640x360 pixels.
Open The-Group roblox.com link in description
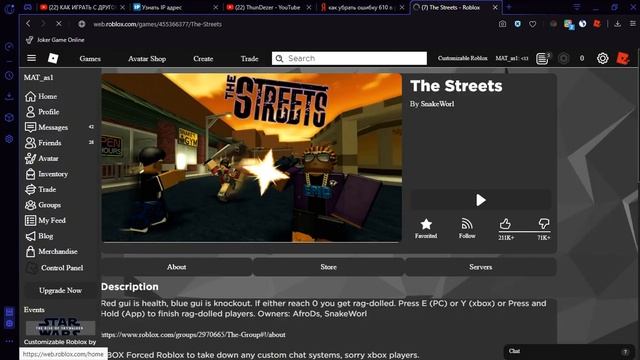pyautogui.click(x=193, y=335)
